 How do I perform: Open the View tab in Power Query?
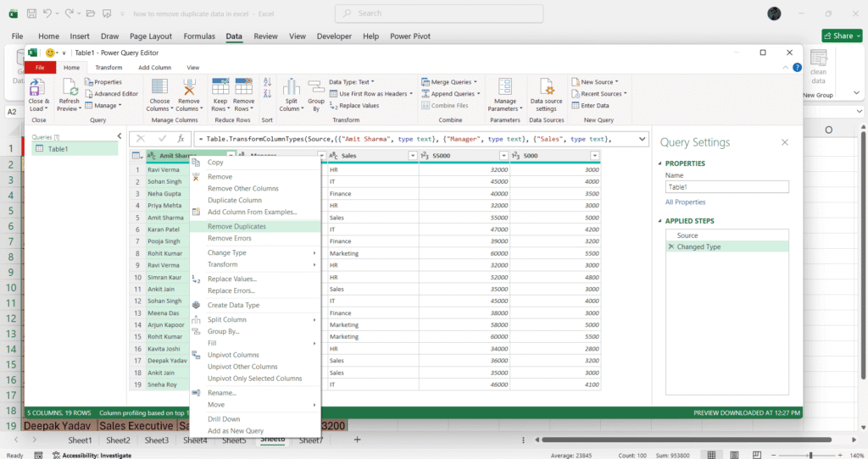coord(192,68)
